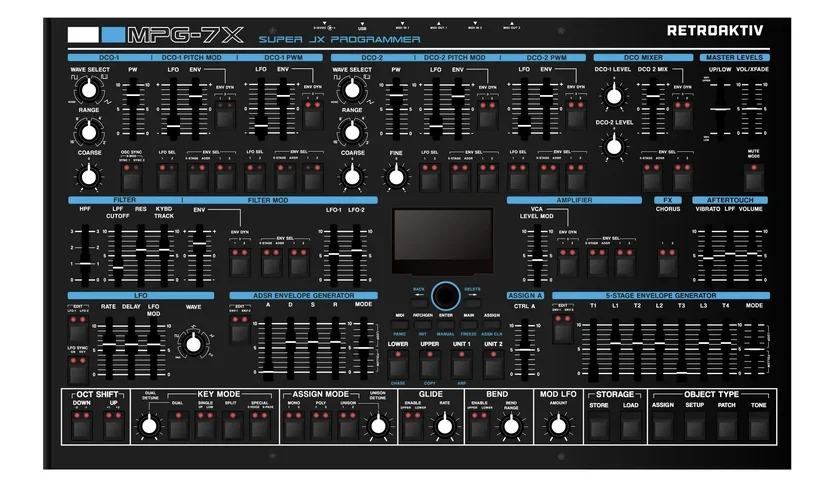Screen dimensions: 825x500
Task: Click the large blue-ringed data encoder
Action: click(x=445, y=295)
